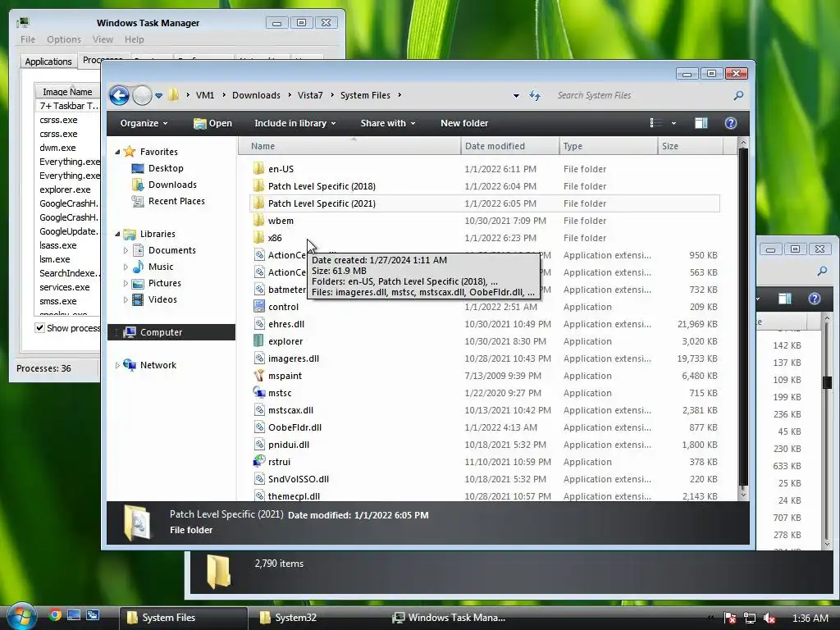Select the pnidui.dll file
Screen dimensions: 840x630
pos(485,445)
